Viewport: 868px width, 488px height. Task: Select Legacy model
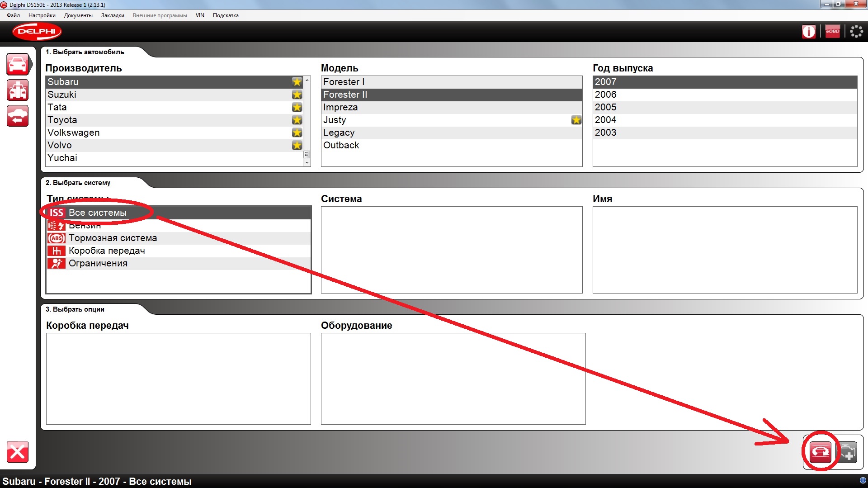point(452,133)
